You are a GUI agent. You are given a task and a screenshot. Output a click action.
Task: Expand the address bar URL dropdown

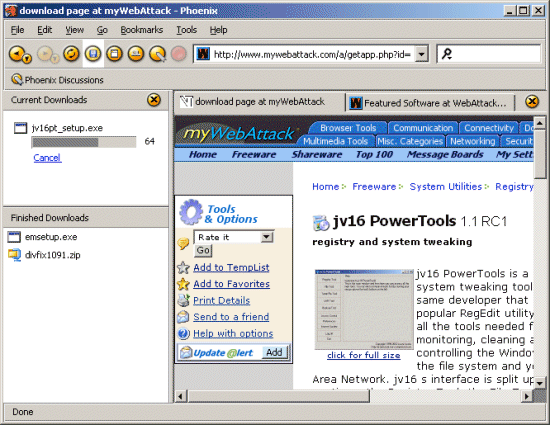pos(422,54)
